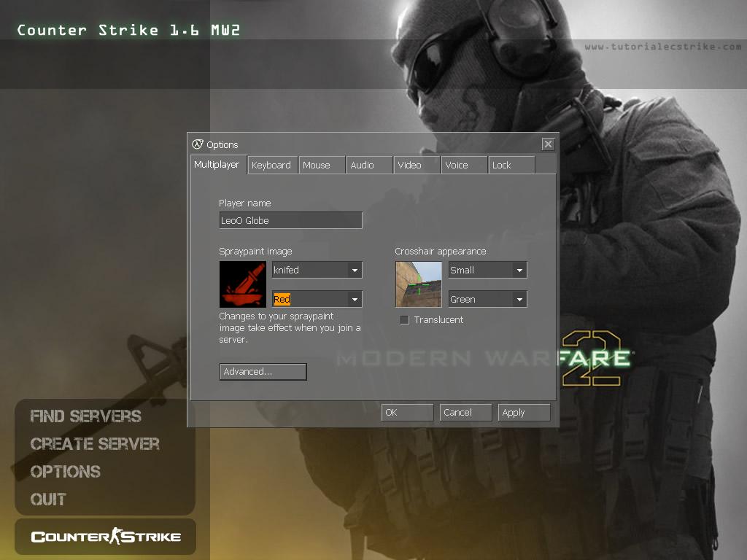Select the Audio tab
747x560 pixels.
click(369, 166)
